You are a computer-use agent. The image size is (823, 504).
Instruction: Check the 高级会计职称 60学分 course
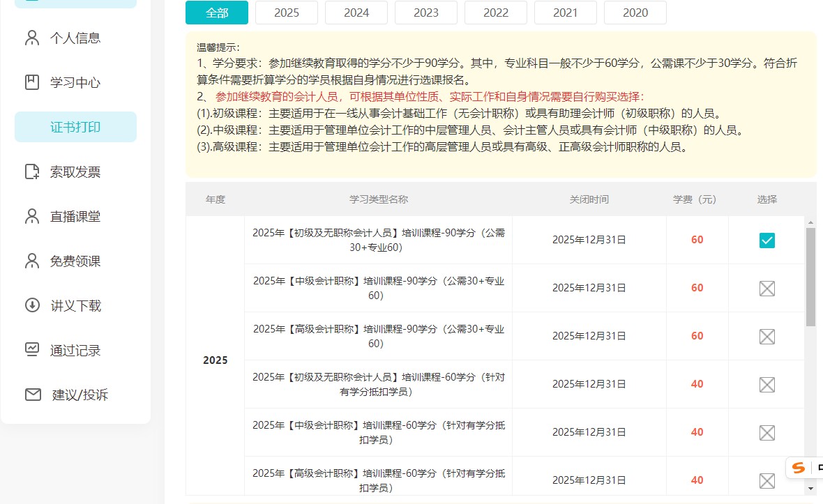point(767,480)
